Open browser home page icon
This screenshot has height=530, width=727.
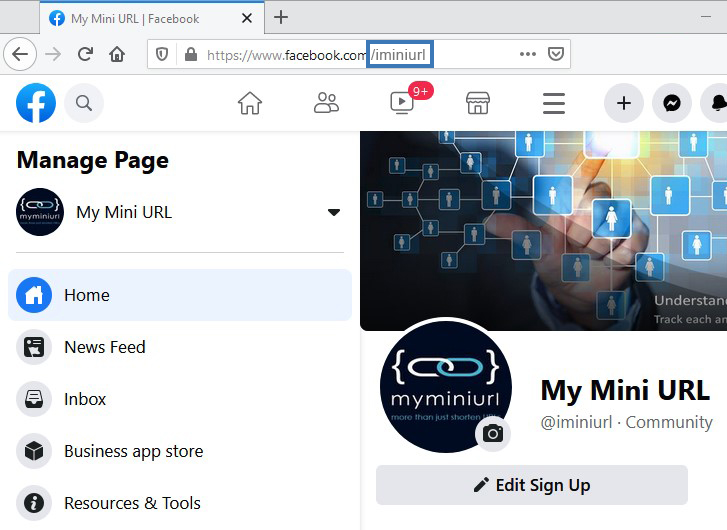coord(117,54)
